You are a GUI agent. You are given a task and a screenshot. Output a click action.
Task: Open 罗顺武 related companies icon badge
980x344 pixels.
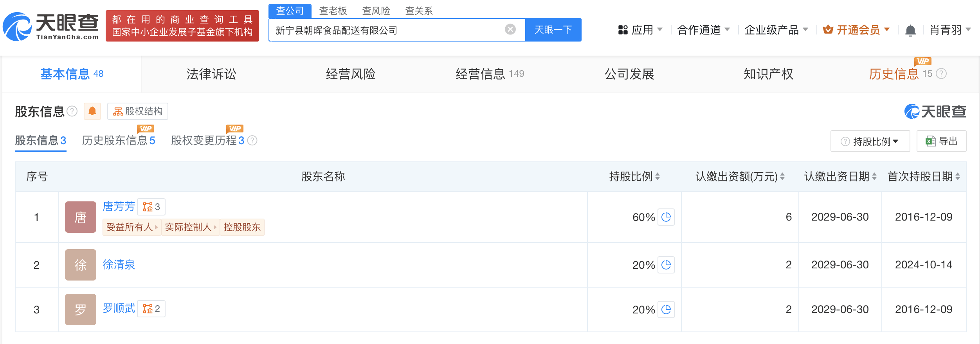pyautogui.click(x=151, y=309)
